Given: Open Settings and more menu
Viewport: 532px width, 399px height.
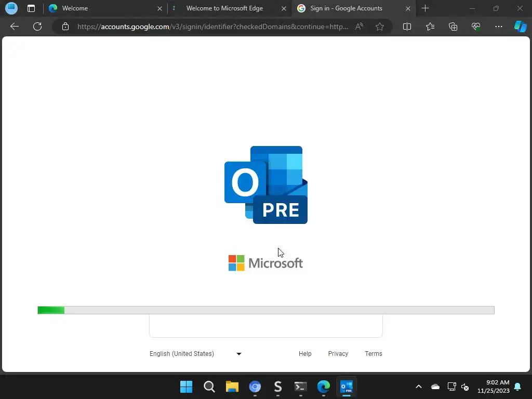Looking at the screenshot, I should 498,26.
